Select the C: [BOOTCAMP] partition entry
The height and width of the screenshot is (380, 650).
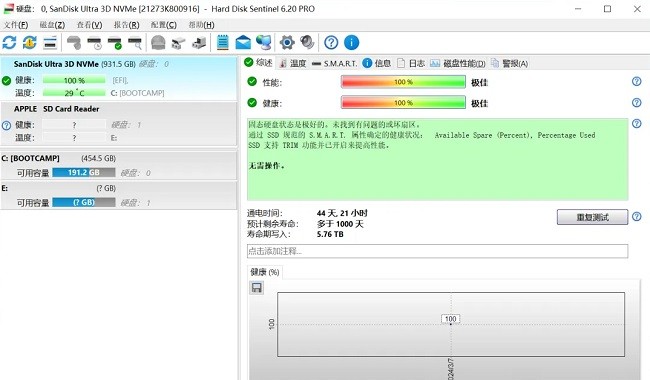(119, 165)
